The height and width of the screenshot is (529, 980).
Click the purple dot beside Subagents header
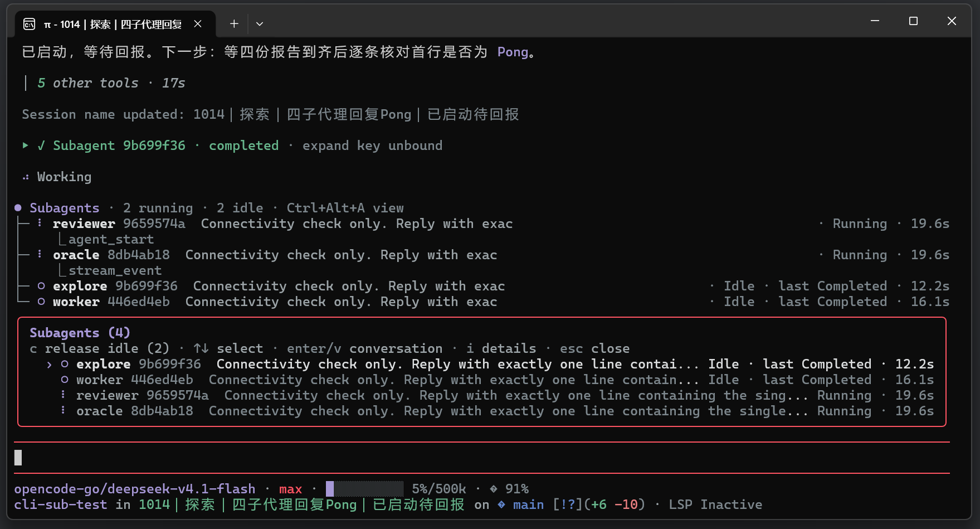pos(18,208)
